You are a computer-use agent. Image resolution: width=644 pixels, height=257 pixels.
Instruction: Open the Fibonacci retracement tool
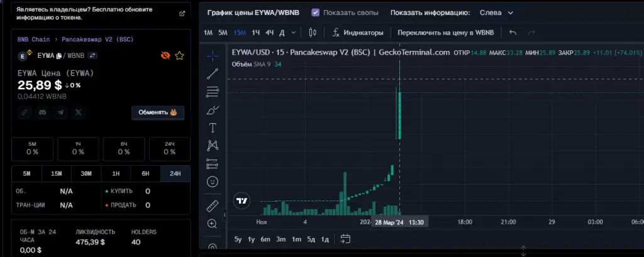point(213,92)
